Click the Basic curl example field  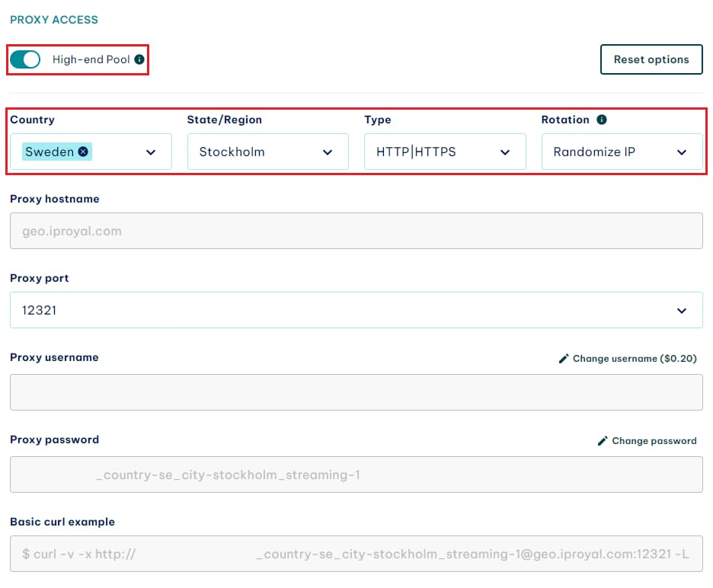tap(356, 554)
